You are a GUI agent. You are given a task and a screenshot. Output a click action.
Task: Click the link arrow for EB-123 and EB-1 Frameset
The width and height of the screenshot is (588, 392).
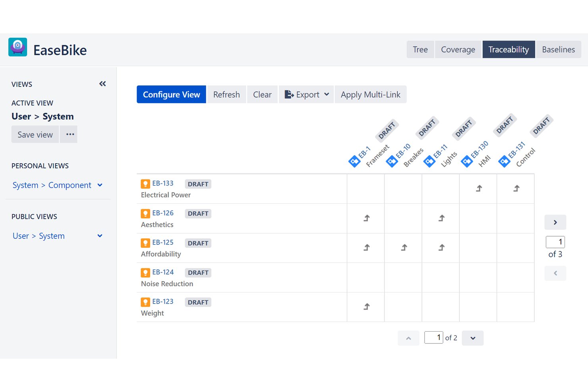pos(366,307)
